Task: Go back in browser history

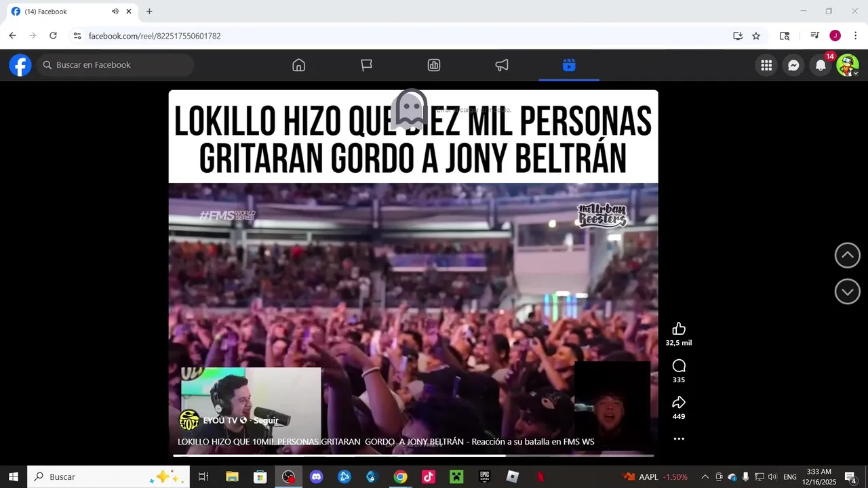Action: click(12, 36)
